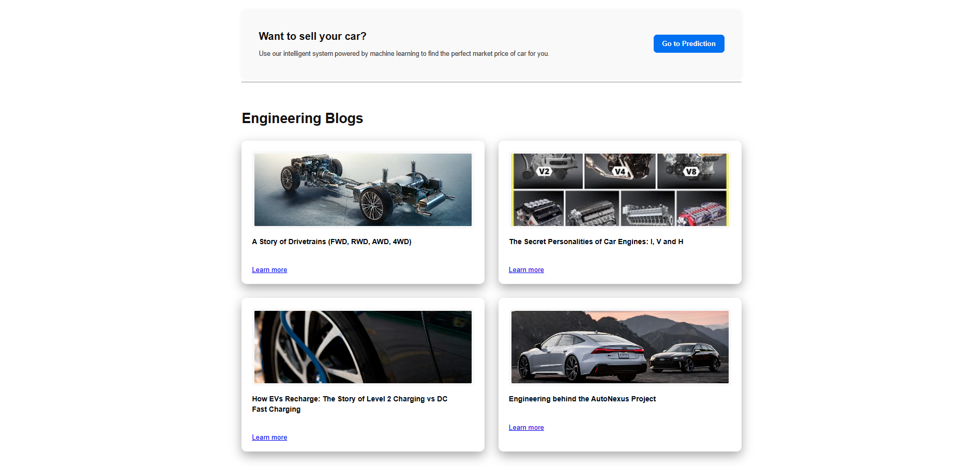Click title 'A Story of Drivetrains (FWD, RWD, AWD, 4WD)'
The width and height of the screenshot is (980, 466).
tap(331, 242)
